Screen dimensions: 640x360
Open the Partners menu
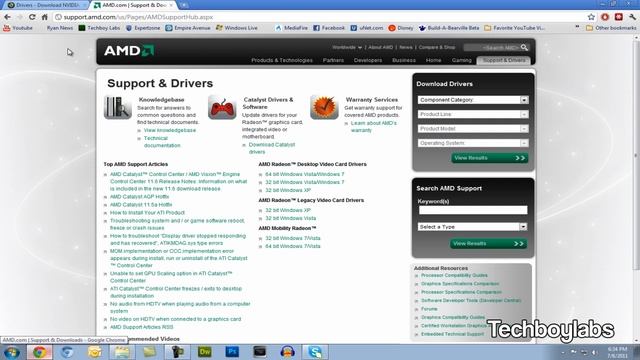click(333, 60)
